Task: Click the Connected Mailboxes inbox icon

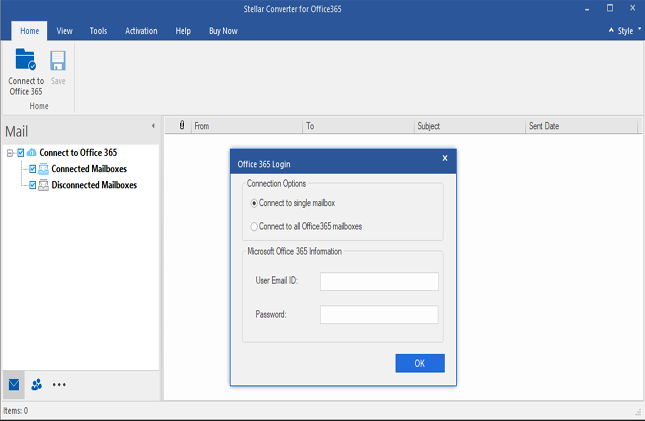Action: coord(43,169)
